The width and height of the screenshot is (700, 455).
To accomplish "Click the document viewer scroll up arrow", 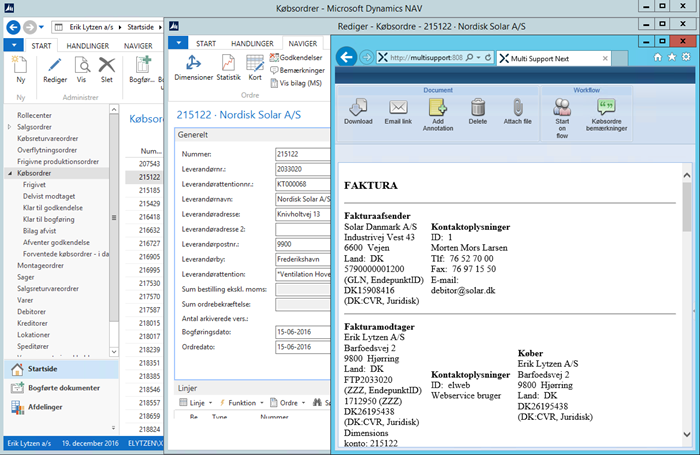I will pos(687,175).
